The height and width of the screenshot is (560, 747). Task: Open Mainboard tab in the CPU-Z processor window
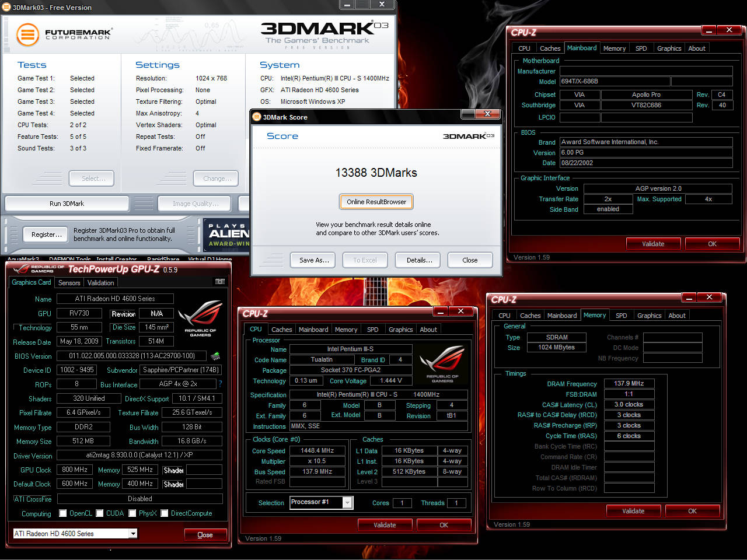click(x=313, y=330)
